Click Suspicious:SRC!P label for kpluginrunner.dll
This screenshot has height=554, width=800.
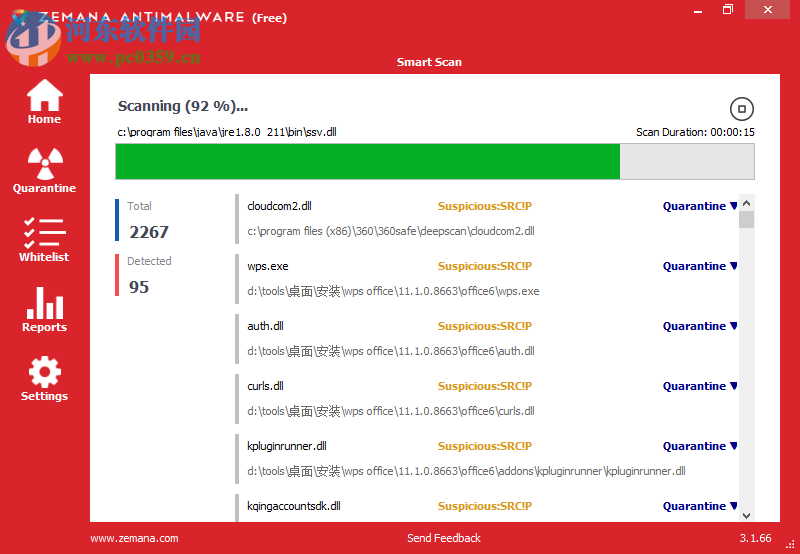tap(485, 446)
